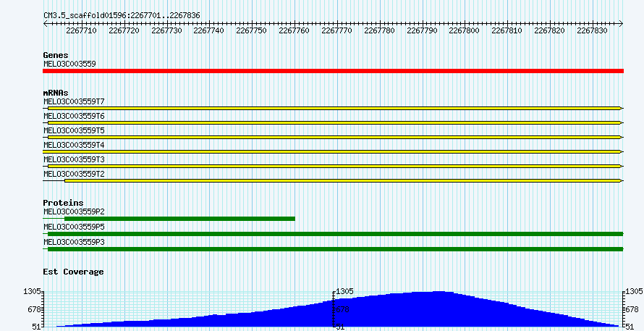Image resolution: width=644 pixels, height=331 pixels.
Task: Click the CM3.5_scaffold01596 region label
Action: (122, 15)
